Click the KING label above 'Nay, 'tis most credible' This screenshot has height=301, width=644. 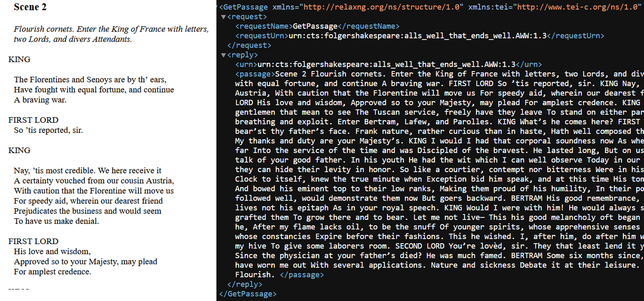tap(19, 150)
